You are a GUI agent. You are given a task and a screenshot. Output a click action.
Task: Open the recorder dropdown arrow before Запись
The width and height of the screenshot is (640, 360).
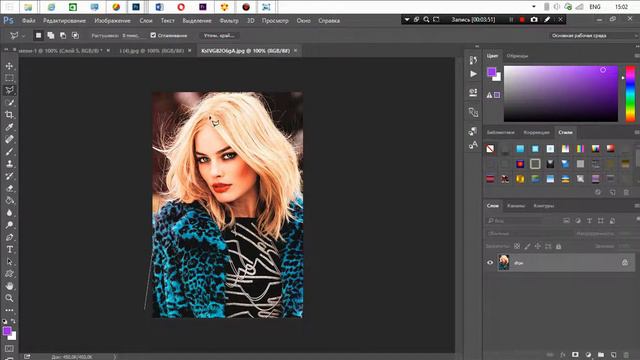pyautogui.click(x=407, y=20)
